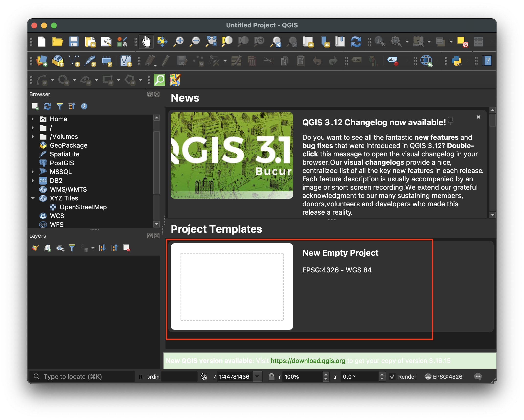Click the New GeoPackage Layer icon
524x420 pixels.
tap(58, 61)
